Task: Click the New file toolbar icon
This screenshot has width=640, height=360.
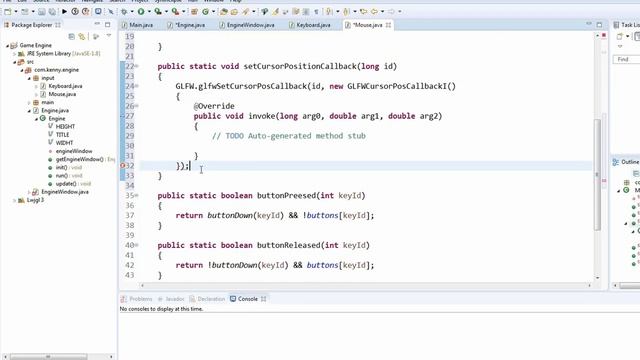Action: (x=8, y=11)
